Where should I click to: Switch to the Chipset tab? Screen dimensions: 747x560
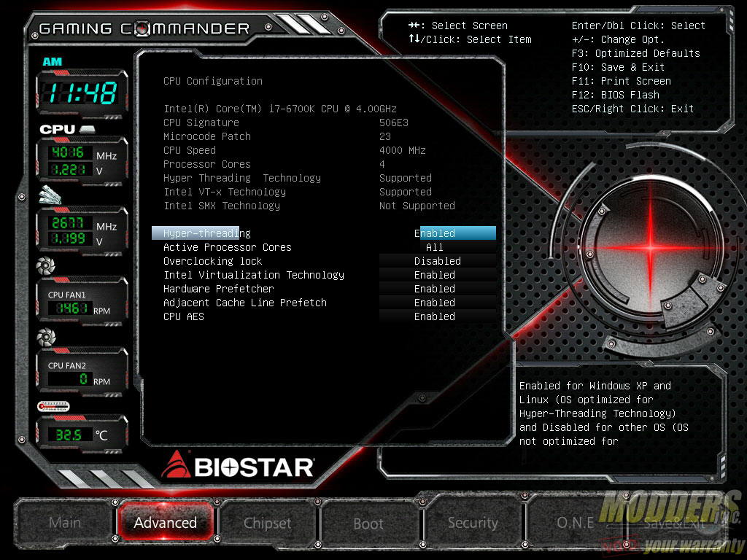[267, 524]
